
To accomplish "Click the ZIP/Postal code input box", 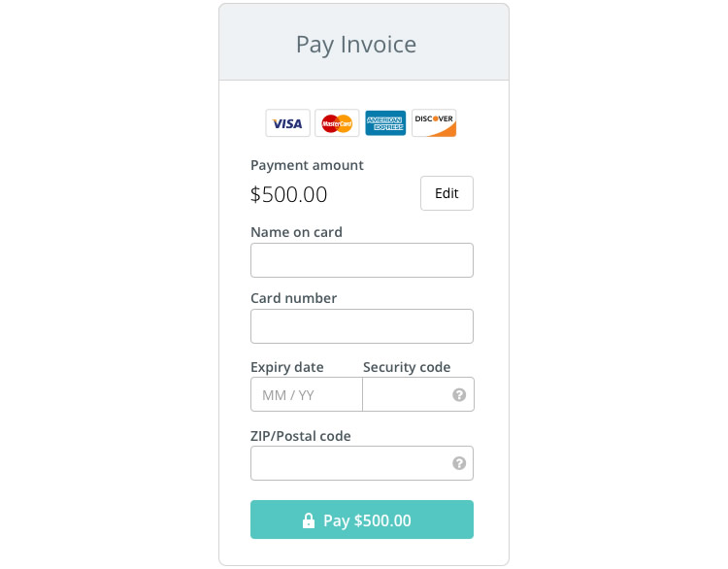I will (x=349, y=463).
